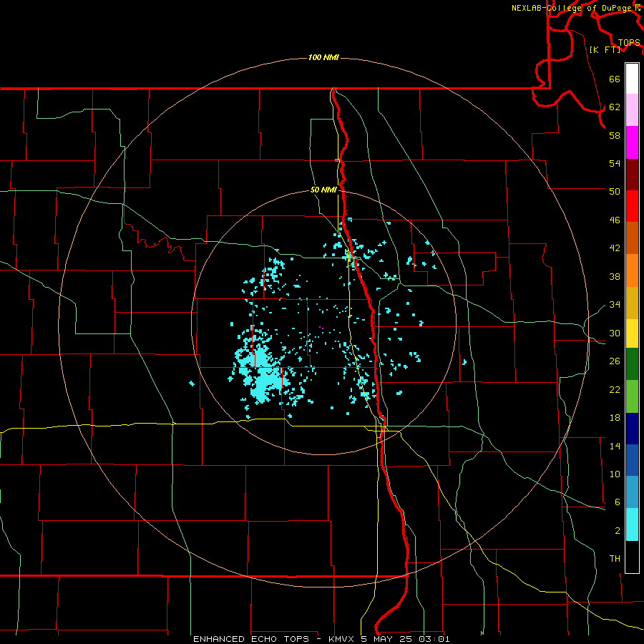Click the 26 legend value
The width and height of the screenshot is (644, 644).
pyautogui.click(x=615, y=361)
